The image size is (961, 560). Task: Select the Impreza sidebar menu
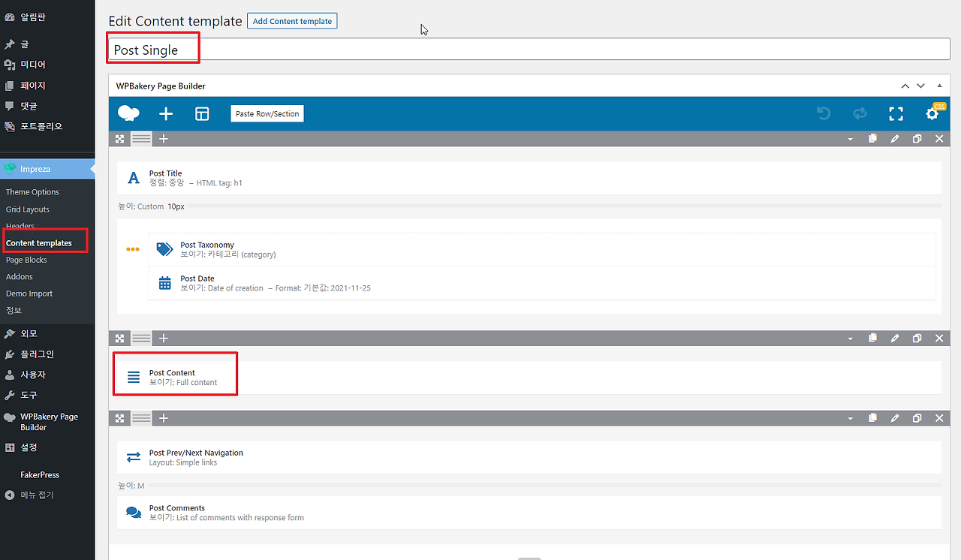coord(47,169)
